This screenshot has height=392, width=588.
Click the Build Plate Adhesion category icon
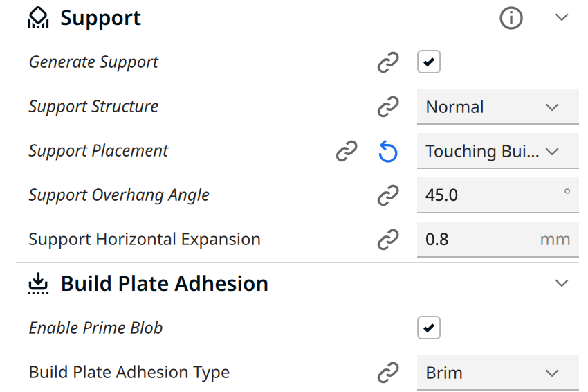point(39,283)
